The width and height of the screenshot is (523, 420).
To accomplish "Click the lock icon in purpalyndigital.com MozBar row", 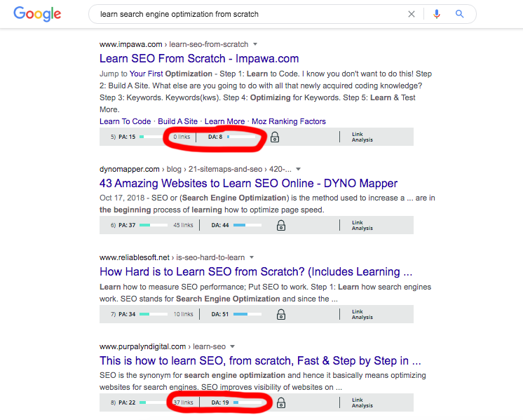I will [x=281, y=402].
